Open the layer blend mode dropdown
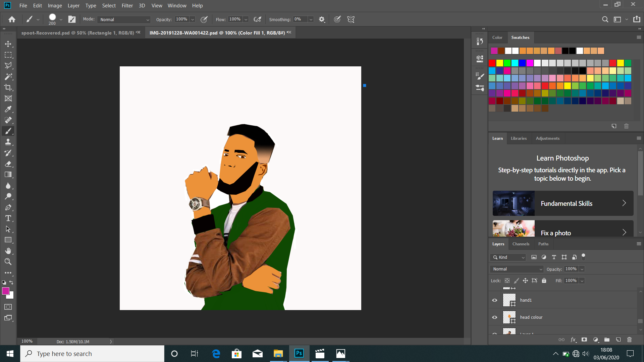The image size is (644, 362). click(x=517, y=269)
